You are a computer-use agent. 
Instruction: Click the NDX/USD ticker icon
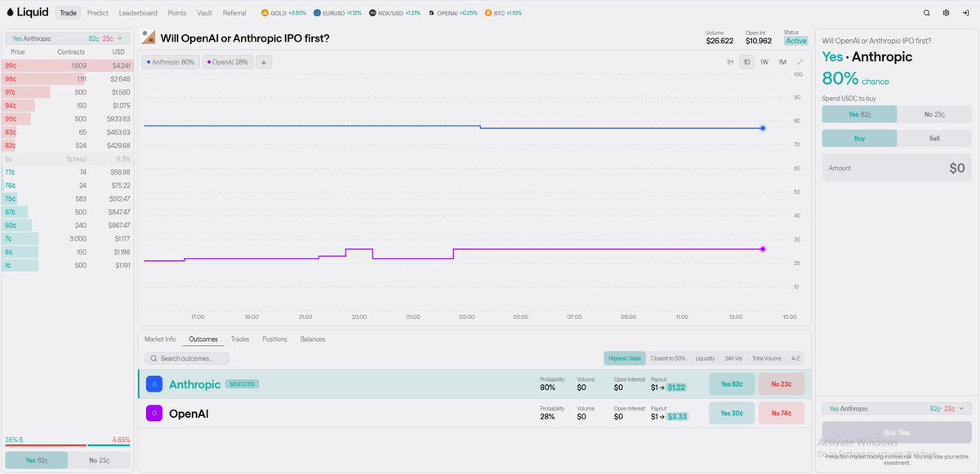point(372,13)
